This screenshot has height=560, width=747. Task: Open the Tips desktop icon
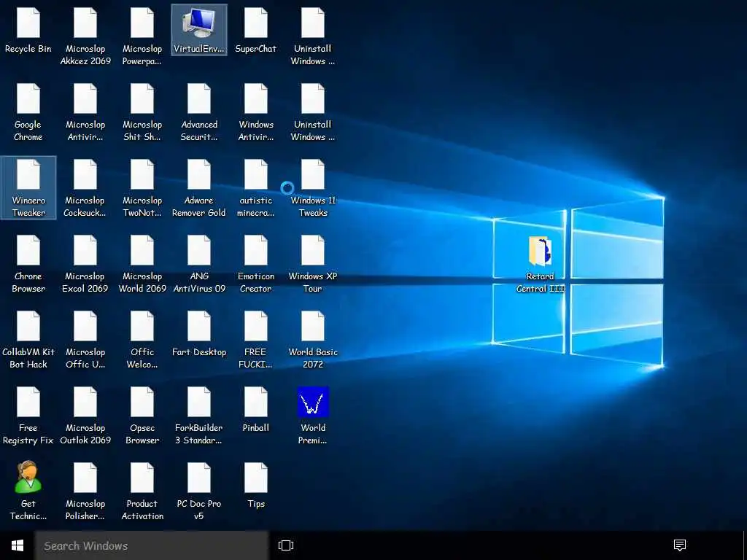pos(256,485)
